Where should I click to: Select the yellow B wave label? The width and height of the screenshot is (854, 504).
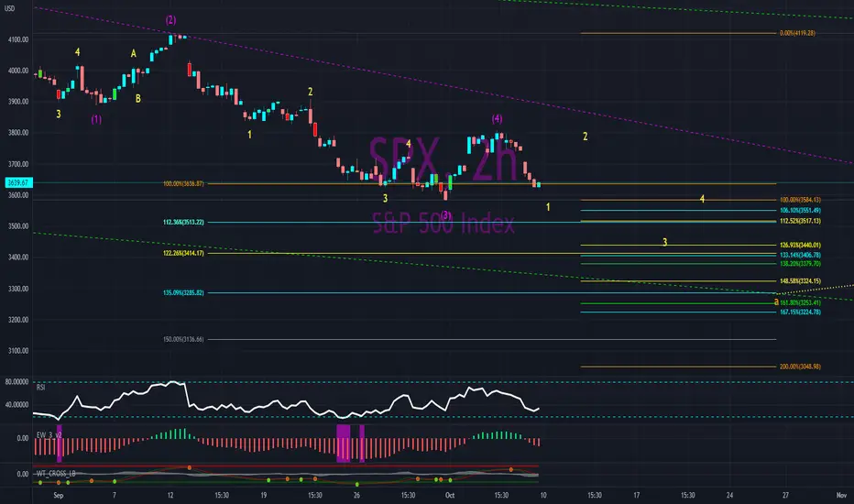point(138,99)
